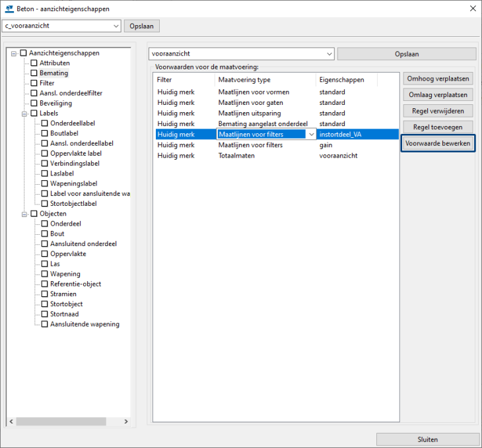Click the Voorwaarde bewerken button
Image resolution: width=482 pixels, height=448 pixels.
click(x=438, y=143)
